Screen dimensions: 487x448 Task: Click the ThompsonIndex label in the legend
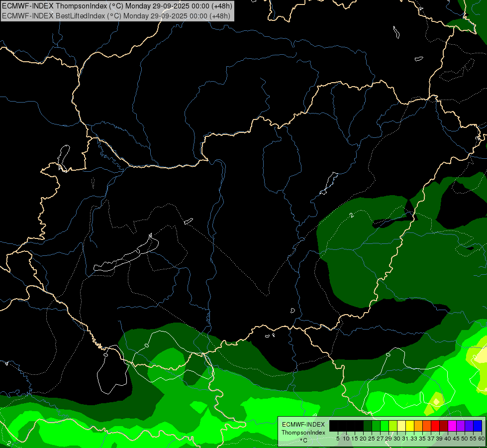(x=303, y=433)
